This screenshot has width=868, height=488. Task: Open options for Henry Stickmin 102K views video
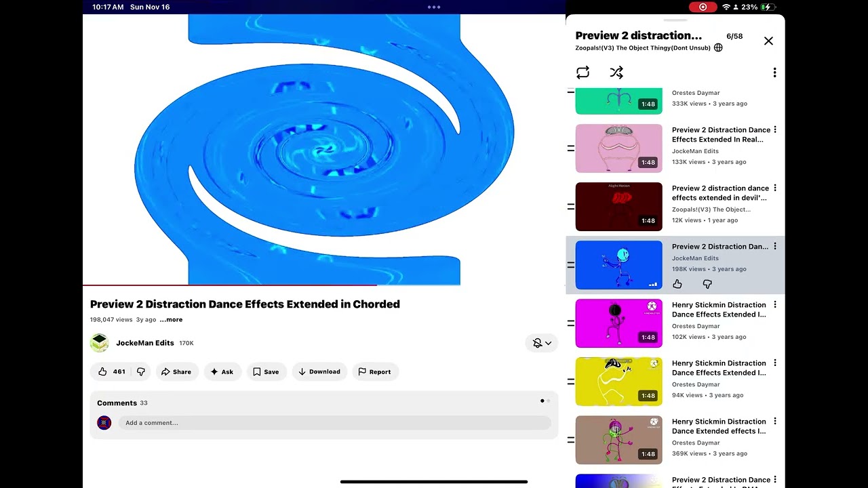(775, 305)
